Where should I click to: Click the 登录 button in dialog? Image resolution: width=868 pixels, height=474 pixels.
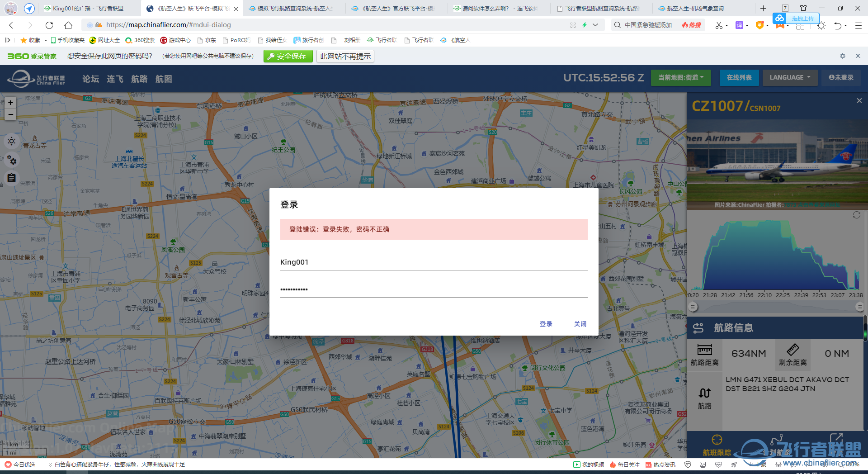pyautogui.click(x=546, y=324)
